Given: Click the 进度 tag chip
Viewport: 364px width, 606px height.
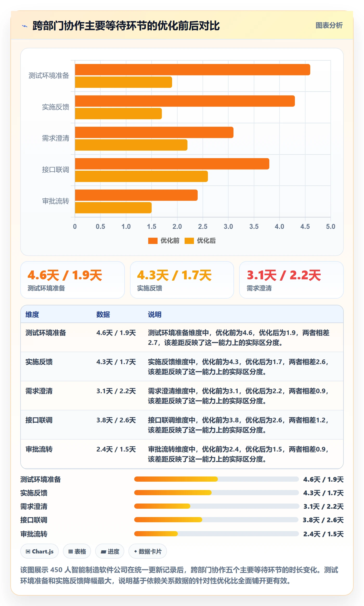Looking at the screenshot, I should click(110, 551).
